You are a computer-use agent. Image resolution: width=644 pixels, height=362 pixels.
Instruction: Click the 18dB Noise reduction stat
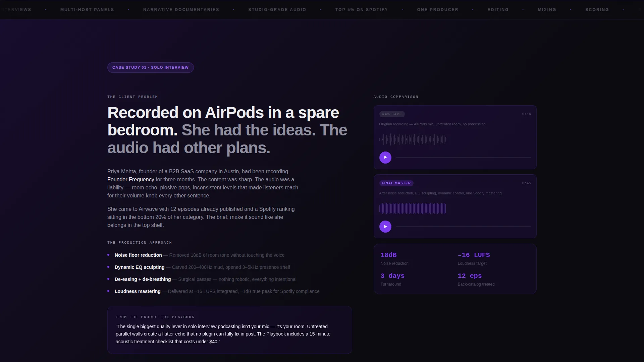click(x=394, y=259)
